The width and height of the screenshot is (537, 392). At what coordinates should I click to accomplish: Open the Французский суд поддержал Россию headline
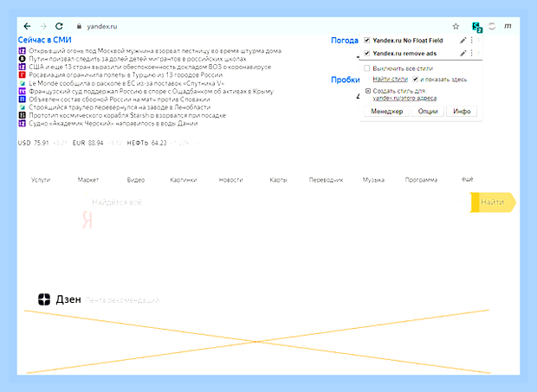[x=151, y=92]
